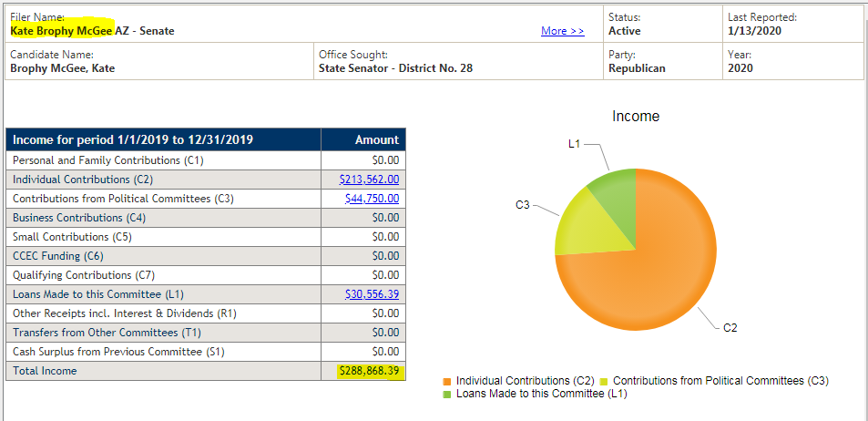Click the Last Reported date 1/13/2020
Image resolution: width=868 pixels, height=421 pixels.
pyautogui.click(x=754, y=31)
